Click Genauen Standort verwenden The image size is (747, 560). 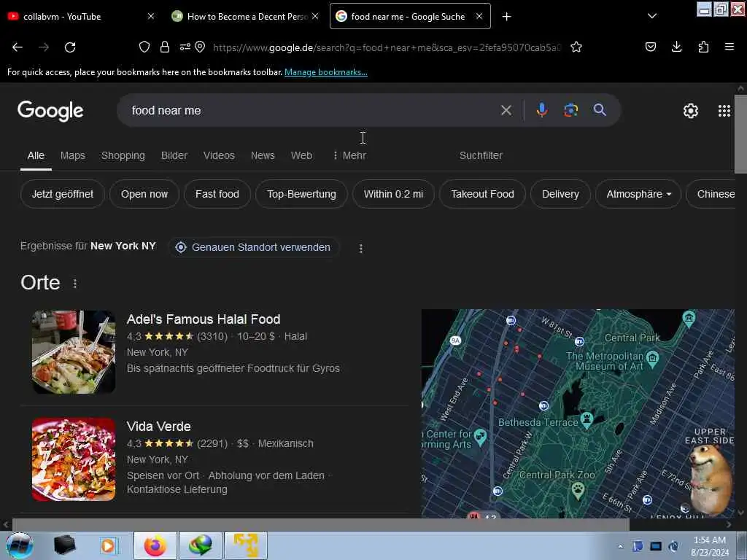pos(254,248)
